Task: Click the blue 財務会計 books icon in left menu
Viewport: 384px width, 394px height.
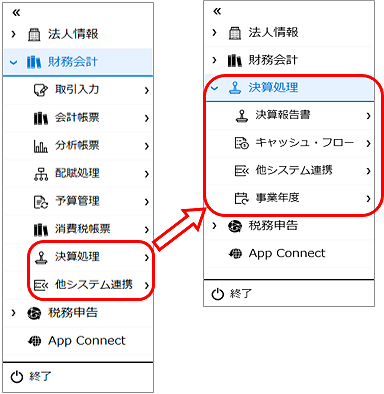Action: [x=34, y=62]
